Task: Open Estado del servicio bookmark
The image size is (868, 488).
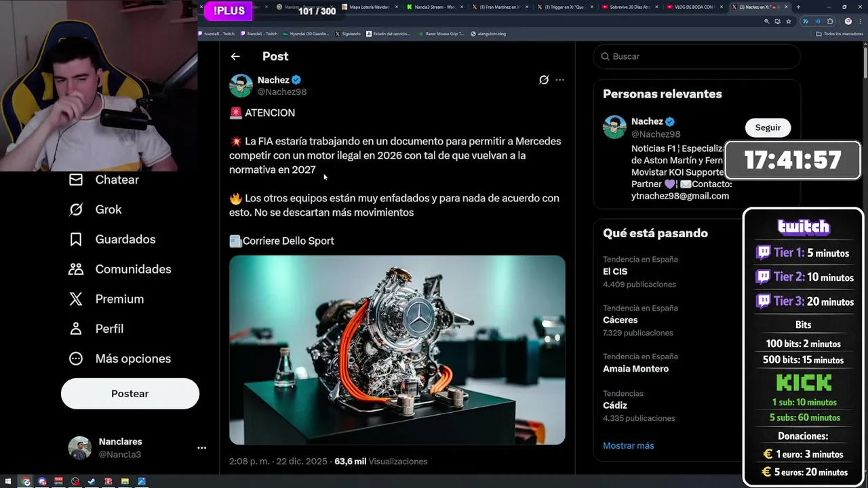Action: tap(388, 33)
